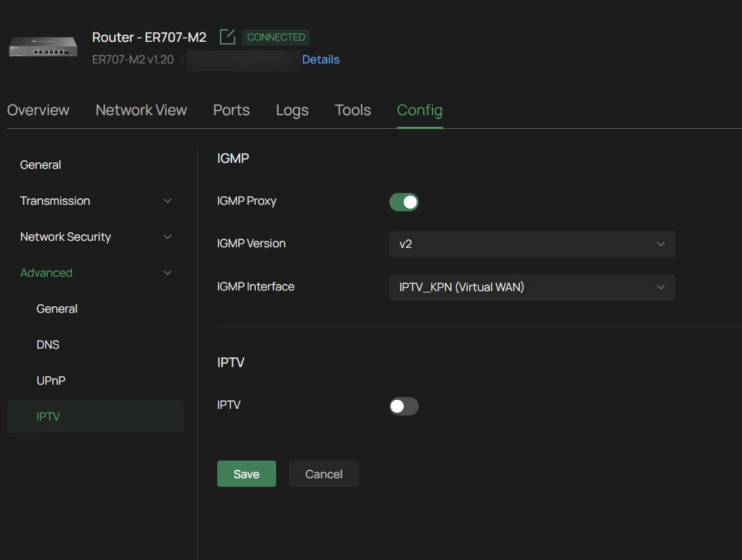Click the Save button

point(247,474)
